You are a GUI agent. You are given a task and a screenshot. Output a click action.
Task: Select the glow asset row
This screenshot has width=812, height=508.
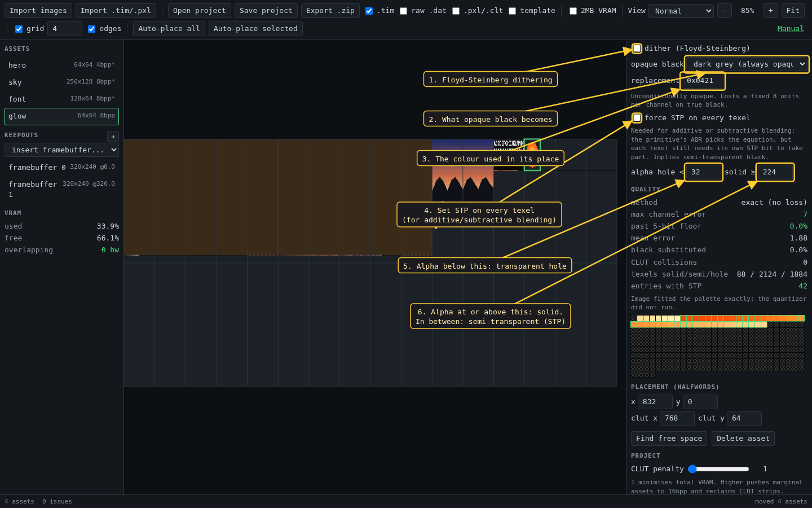point(62,116)
